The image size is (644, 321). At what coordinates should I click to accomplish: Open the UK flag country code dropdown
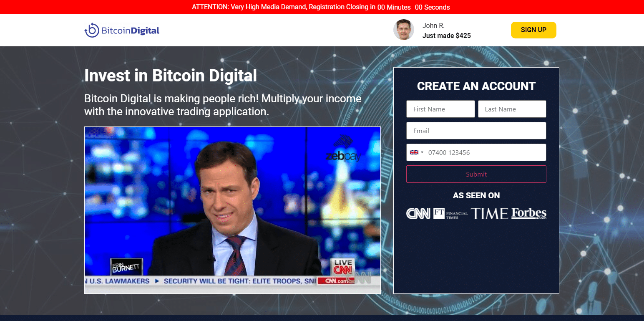[x=416, y=152]
